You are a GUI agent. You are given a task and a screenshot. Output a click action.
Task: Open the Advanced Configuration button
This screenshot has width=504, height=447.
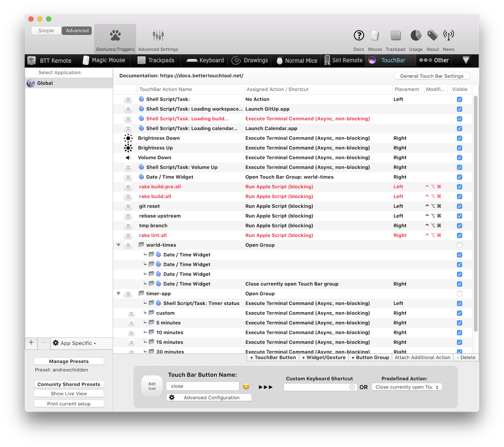[x=209, y=397]
